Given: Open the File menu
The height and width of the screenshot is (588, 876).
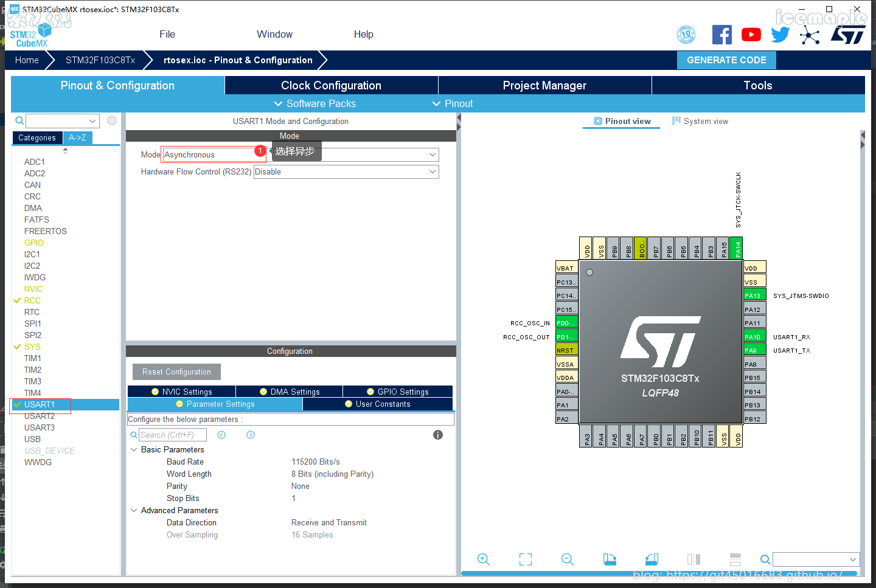Looking at the screenshot, I should tap(167, 35).
